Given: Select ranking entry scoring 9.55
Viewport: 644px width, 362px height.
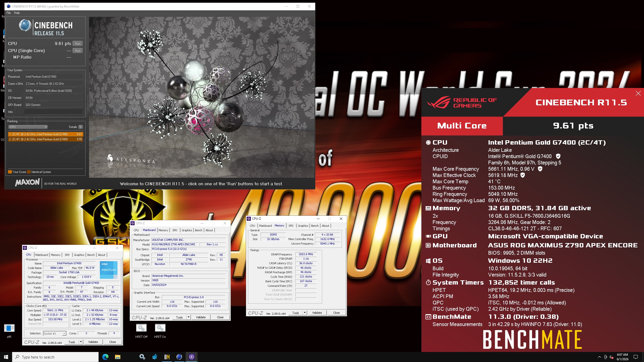Looking at the screenshot, I should [46, 139].
